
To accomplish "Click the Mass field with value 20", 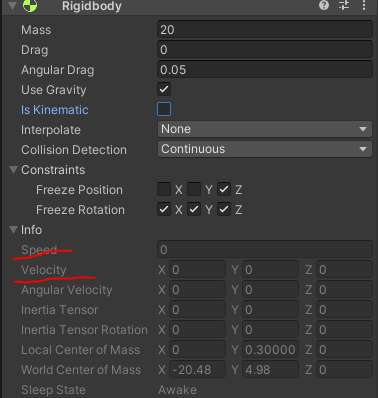I will (x=265, y=30).
